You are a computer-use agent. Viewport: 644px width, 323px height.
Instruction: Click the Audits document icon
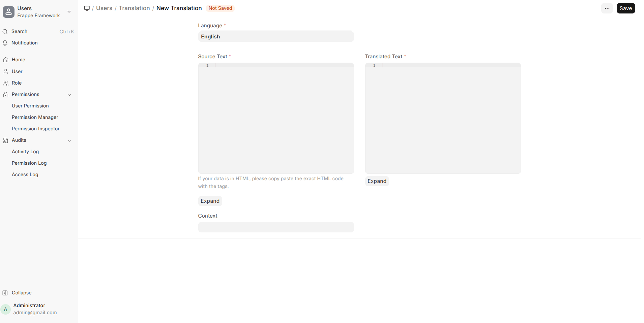[6, 140]
